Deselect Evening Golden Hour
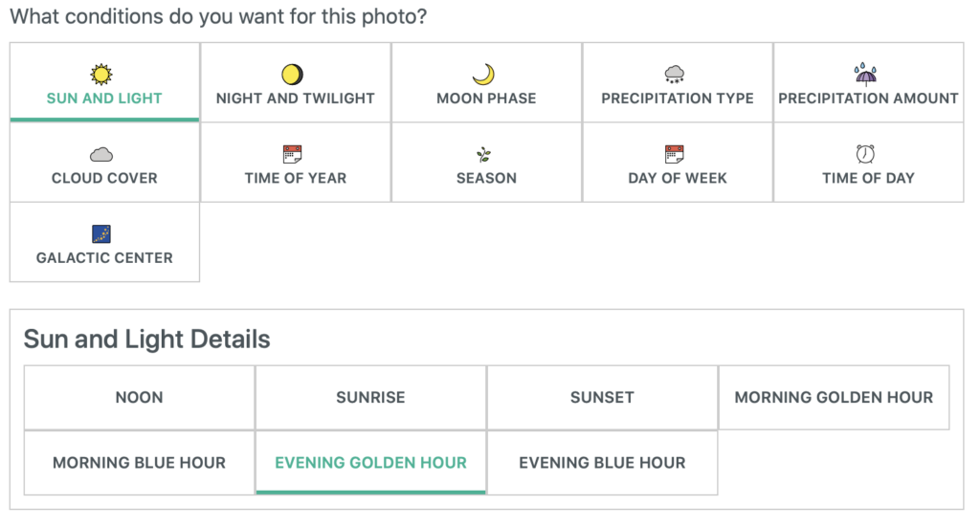 (x=370, y=463)
